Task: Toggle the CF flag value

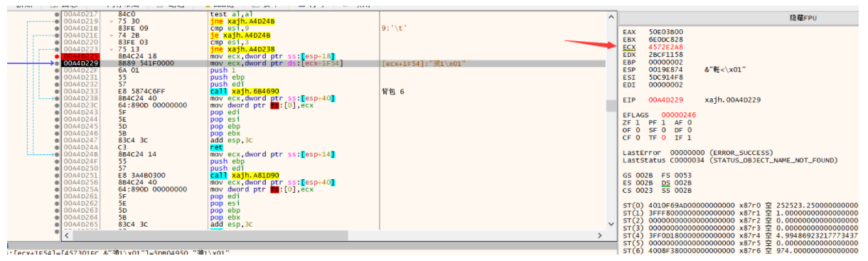Action: [638, 137]
